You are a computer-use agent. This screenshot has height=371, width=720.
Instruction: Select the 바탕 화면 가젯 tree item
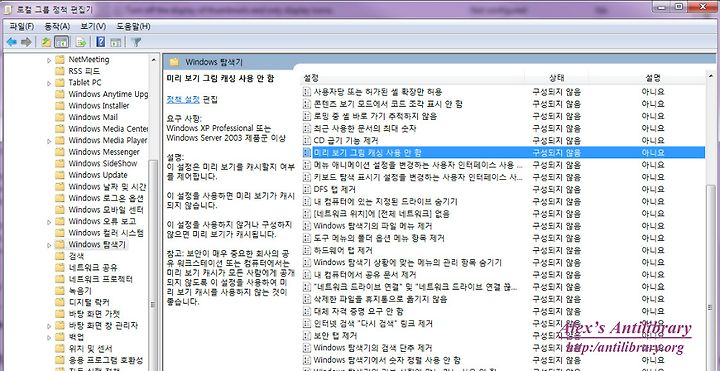click(x=94, y=314)
